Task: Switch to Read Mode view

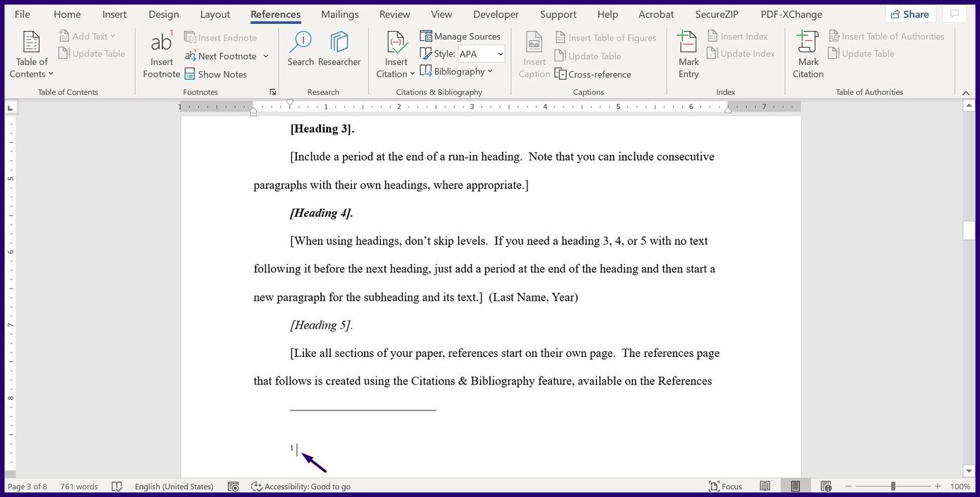Action: click(765, 486)
